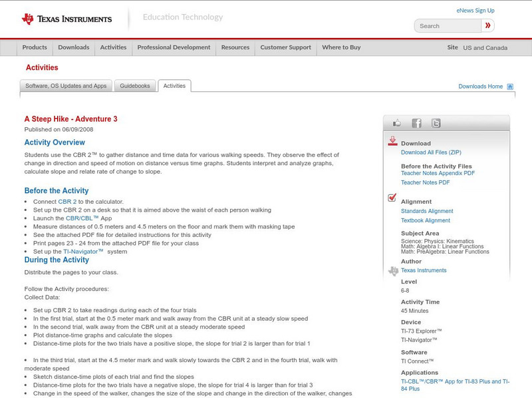
Task: Select the Activities tab
Action: 174,86
